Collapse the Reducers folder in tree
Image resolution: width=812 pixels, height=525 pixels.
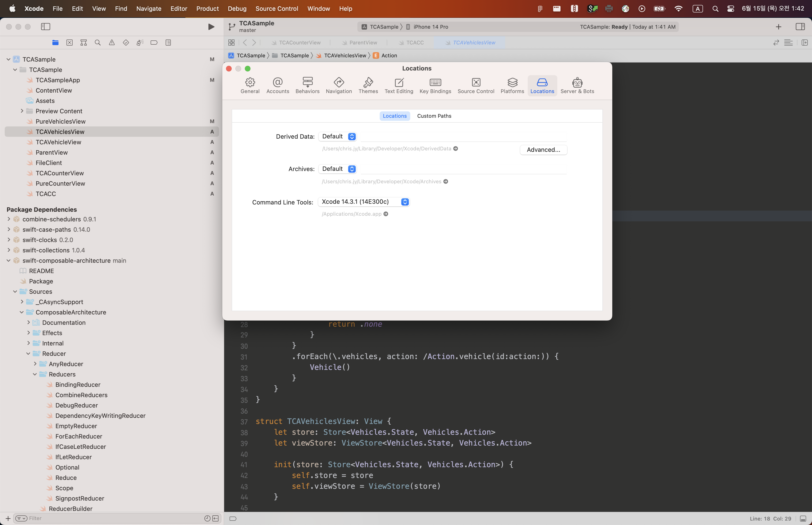(35, 374)
